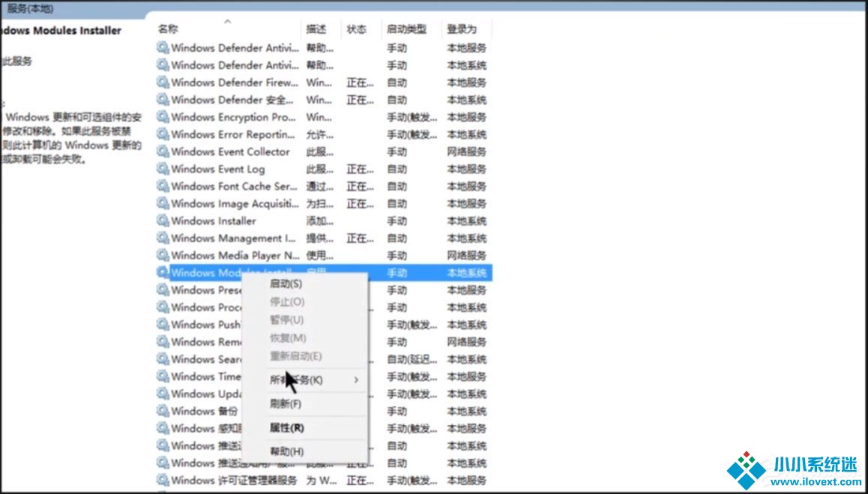Select Windows Font Cache Ser... service name

tap(235, 186)
